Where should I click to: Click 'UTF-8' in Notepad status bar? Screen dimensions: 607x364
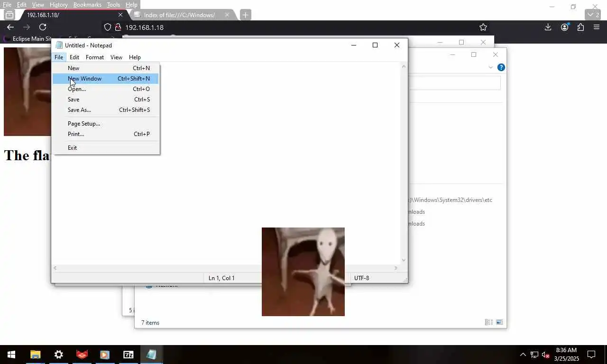tap(361, 278)
